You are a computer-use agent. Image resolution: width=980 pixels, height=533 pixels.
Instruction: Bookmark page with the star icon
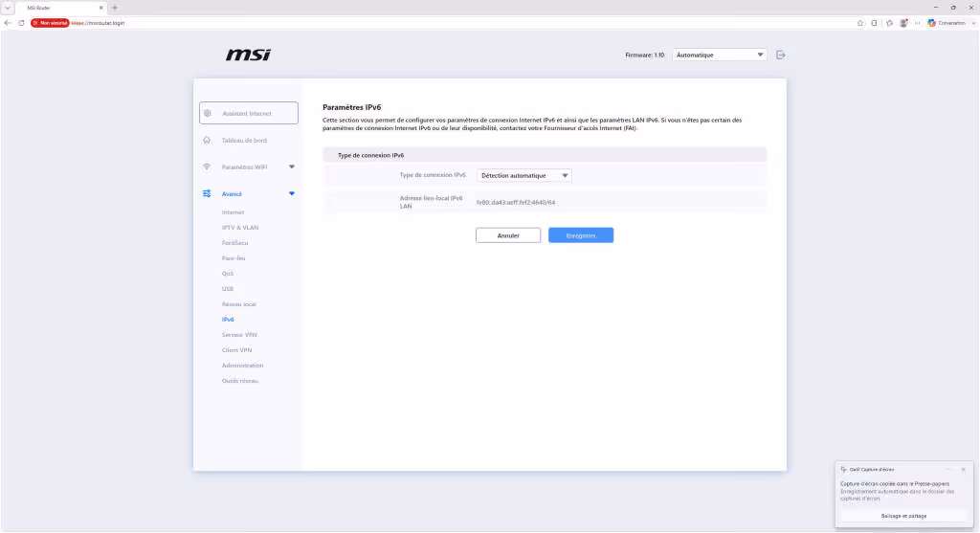point(860,23)
